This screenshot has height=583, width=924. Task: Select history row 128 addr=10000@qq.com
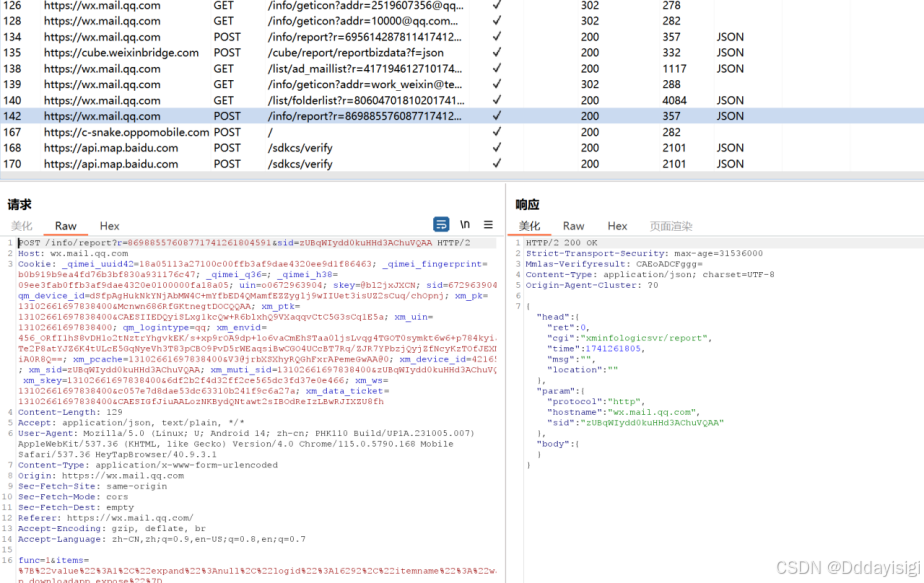[462, 21]
